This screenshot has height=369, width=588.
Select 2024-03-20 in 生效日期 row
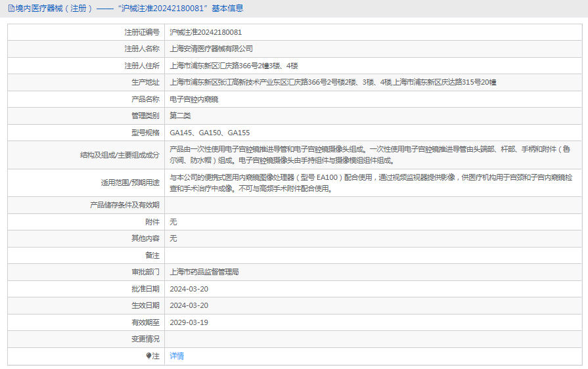(x=189, y=305)
